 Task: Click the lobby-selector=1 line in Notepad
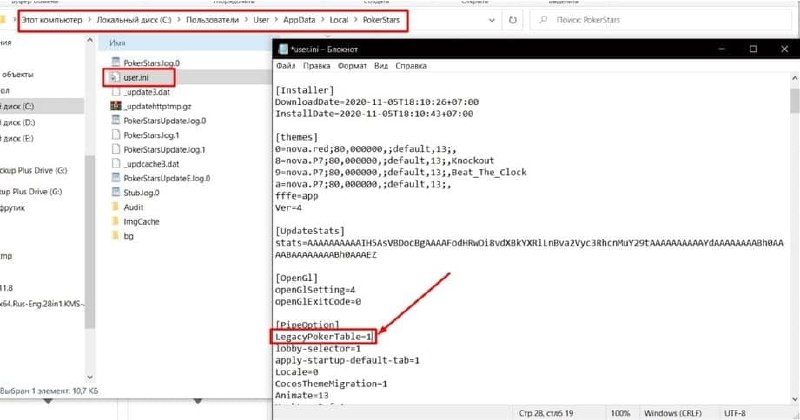click(x=318, y=349)
